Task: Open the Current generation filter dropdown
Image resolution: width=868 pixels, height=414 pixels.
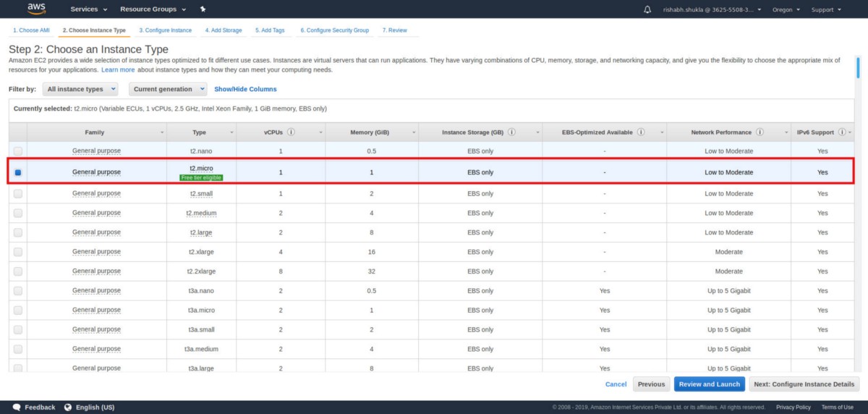Action: point(168,89)
